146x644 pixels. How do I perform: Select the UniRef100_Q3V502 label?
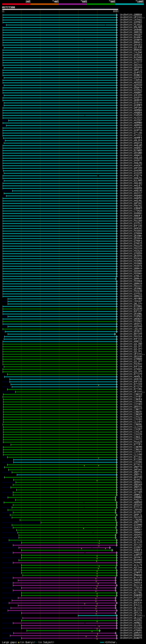coord(131,90)
